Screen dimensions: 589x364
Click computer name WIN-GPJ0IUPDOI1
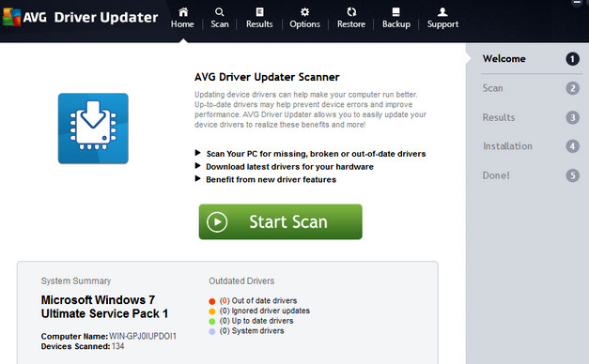point(143,336)
